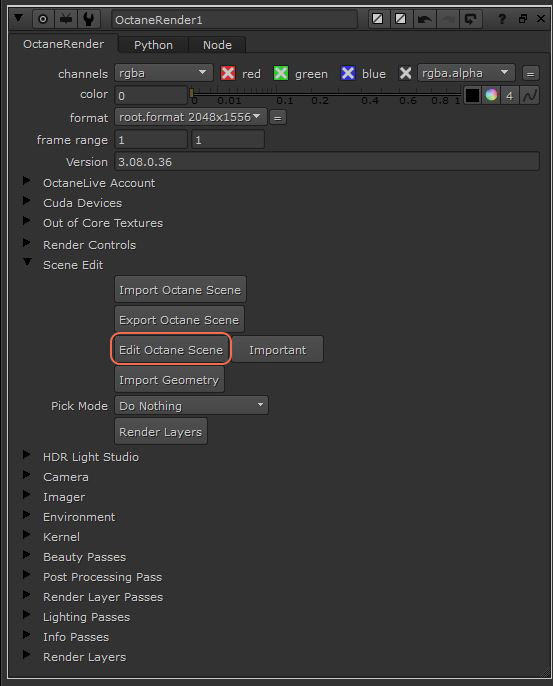The width and height of the screenshot is (553, 686).
Task: Expand the Out of Core Textures group
Action: (27, 220)
